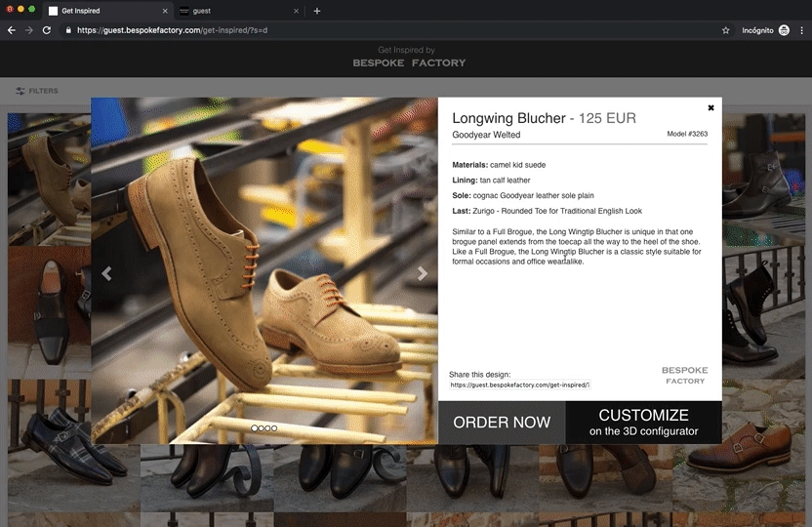Close the guest tab
The height and width of the screenshot is (527, 812).
(296, 11)
